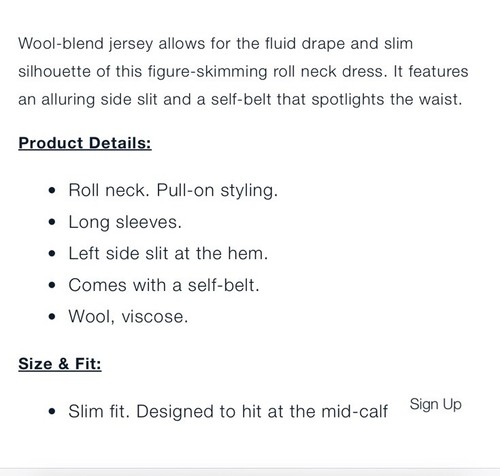500x476 pixels.
Task: Click 'Comes with a self-belt.' list item
Action: (x=164, y=285)
